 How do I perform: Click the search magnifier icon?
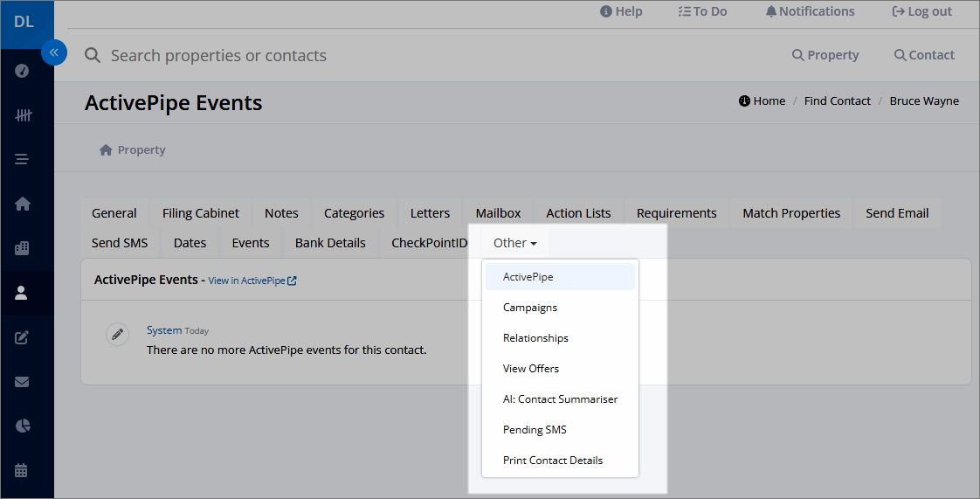(93, 55)
